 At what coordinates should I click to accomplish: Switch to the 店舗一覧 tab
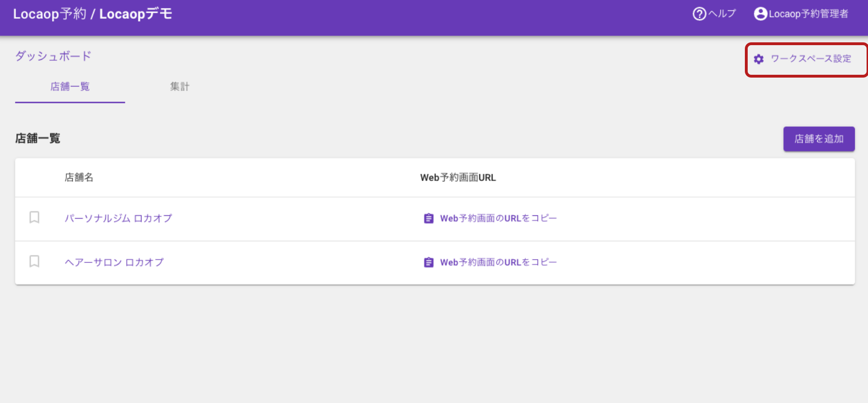click(70, 87)
